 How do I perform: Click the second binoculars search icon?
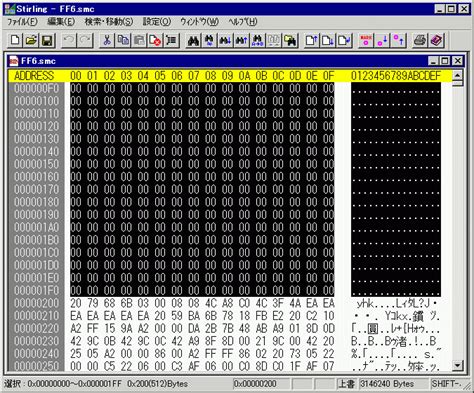point(209,40)
